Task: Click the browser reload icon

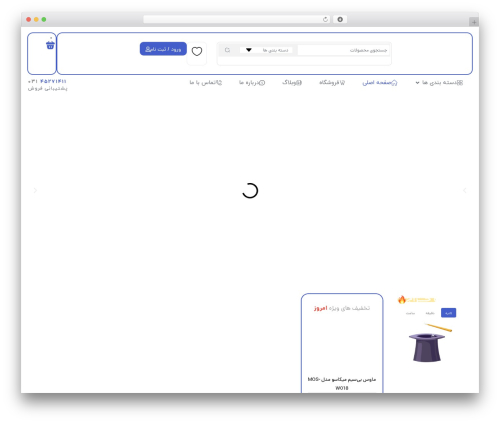Action: click(325, 19)
